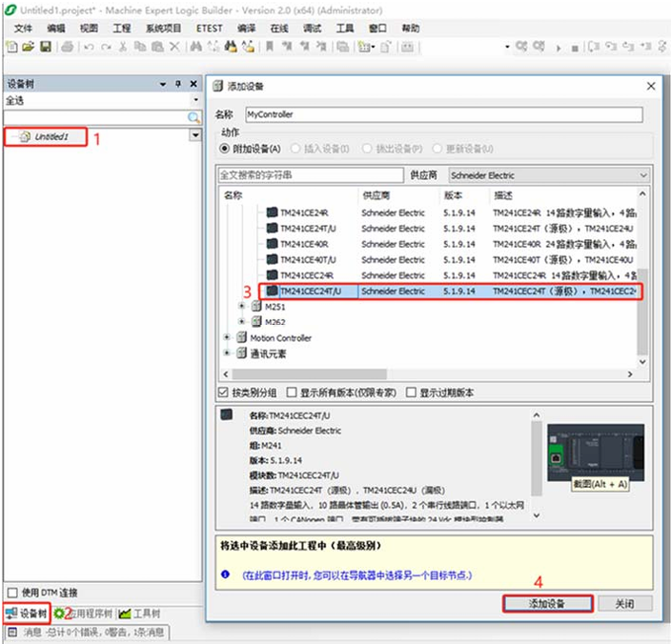
Task: Click the search magnifier in device tree
Action: (x=193, y=117)
